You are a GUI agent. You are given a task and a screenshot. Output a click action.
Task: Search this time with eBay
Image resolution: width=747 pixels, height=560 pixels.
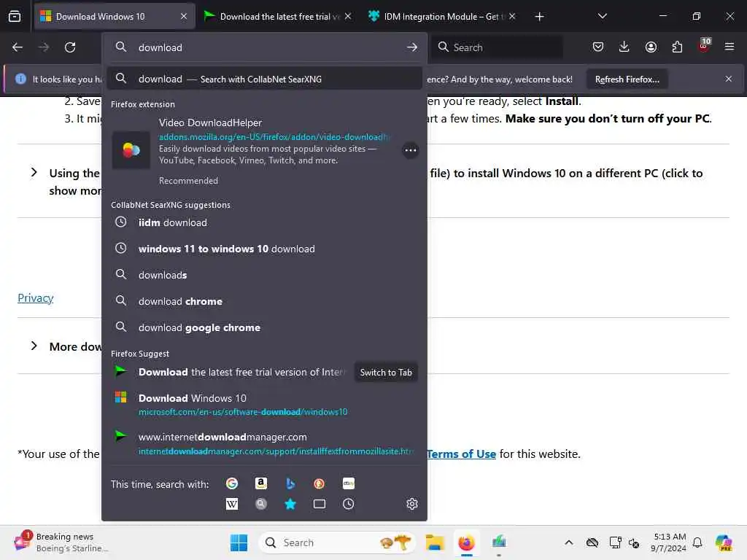coord(348,483)
